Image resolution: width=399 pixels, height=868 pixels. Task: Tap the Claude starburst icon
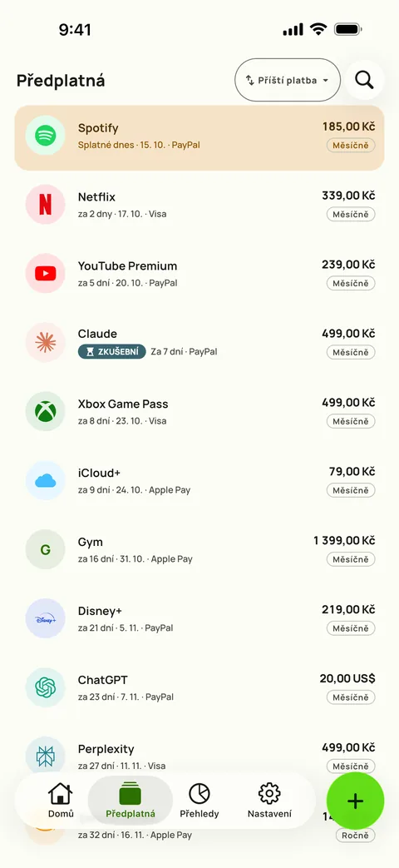[x=46, y=342]
